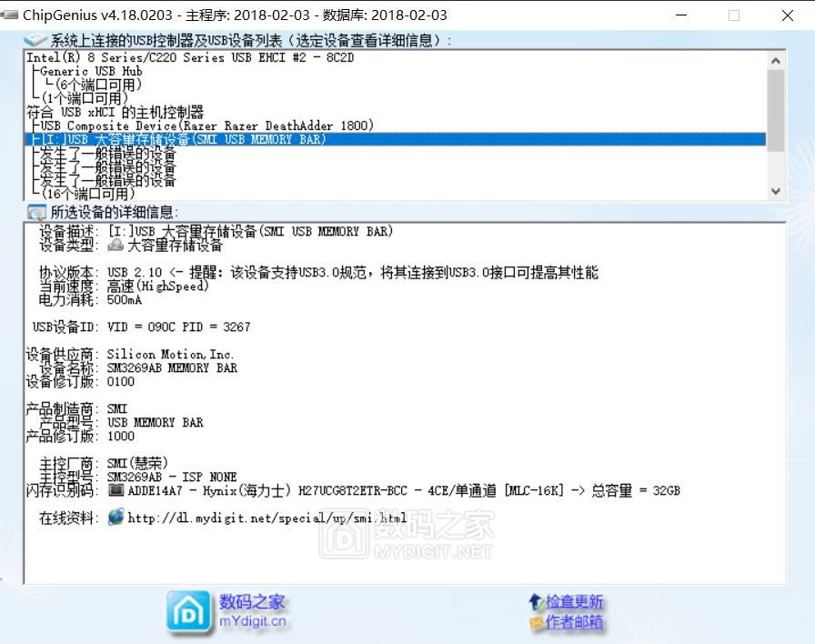This screenshot has width=815, height=644.
Task: Open the dl.mydigit.net smi.html URL
Action: point(267,518)
